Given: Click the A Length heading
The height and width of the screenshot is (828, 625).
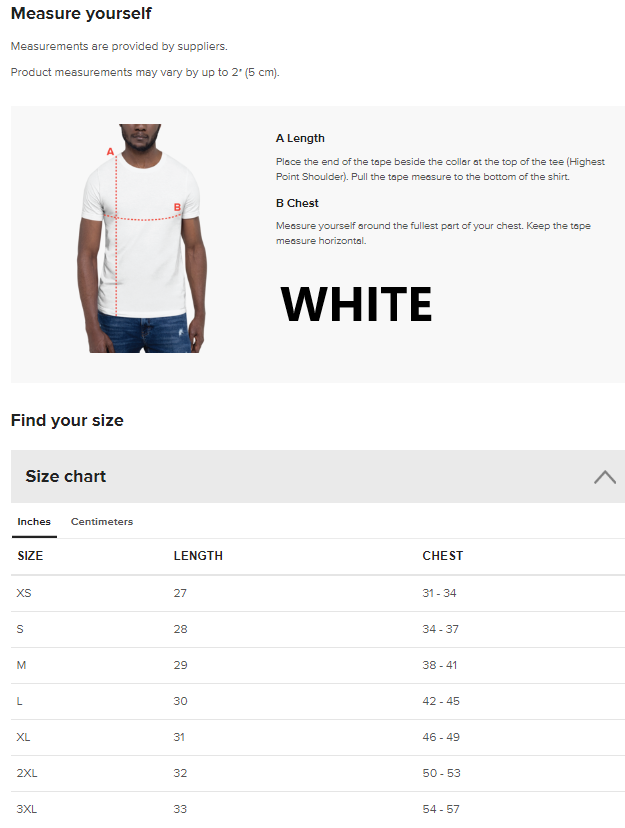Looking at the screenshot, I should 300,138.
